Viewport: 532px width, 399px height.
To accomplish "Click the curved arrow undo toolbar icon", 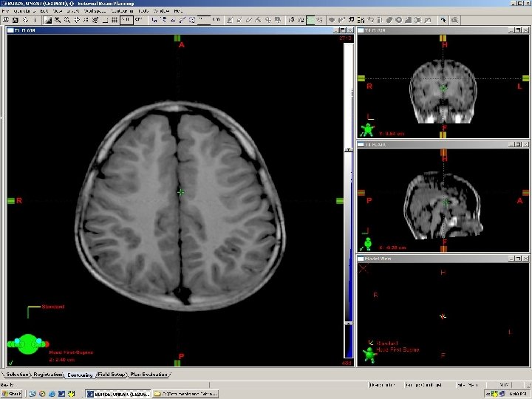I will pos(443,21).
